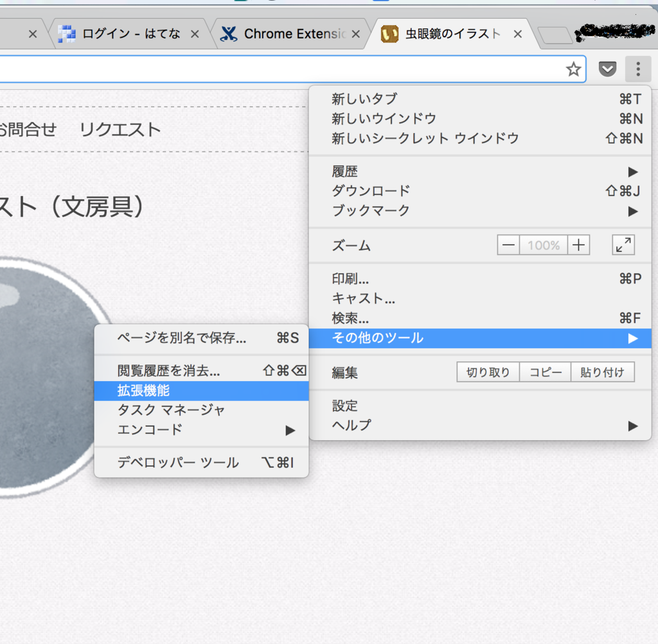
Task: Open デベロッパー ツール from submenu
Action: point(201,463)
